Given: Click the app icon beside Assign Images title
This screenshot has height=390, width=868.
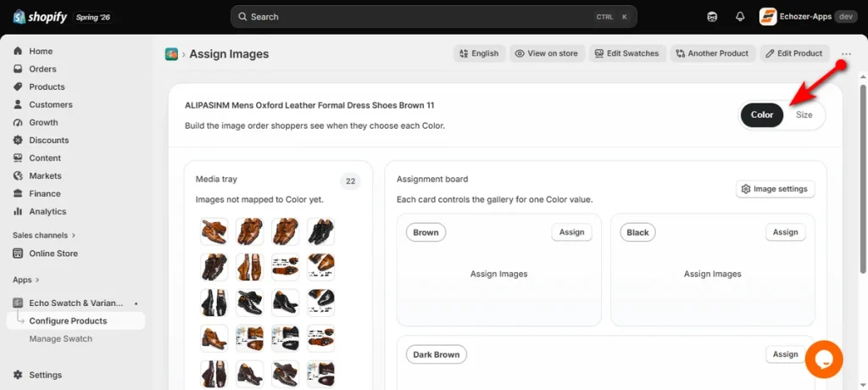Looking at the screenshot, I should (171, 53).
